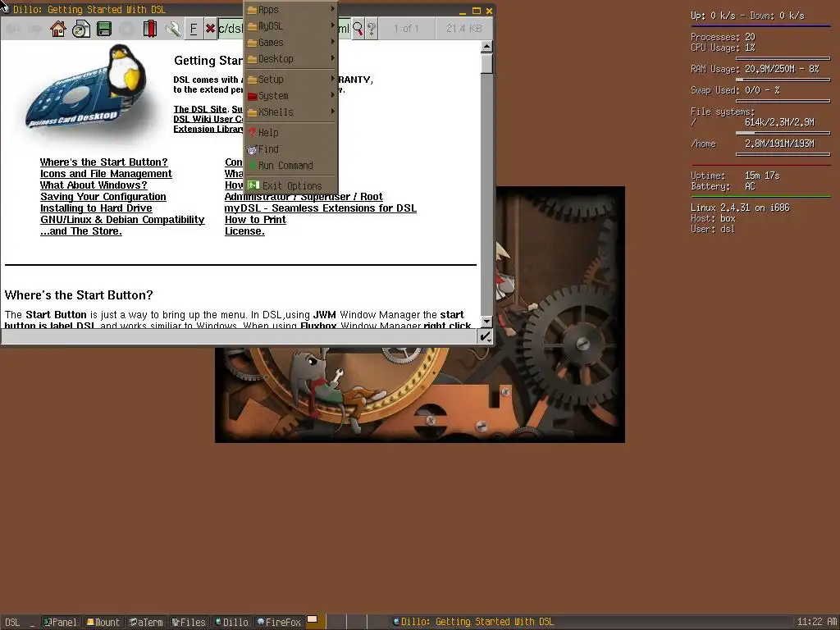Launch Panel from the taskbar
This screenshot has width=840, height=630.
point(61,622)
